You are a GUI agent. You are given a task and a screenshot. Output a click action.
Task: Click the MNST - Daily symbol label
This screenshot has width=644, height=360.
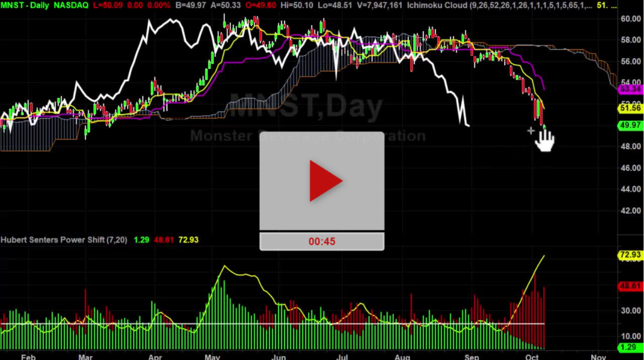click(35, 6)
